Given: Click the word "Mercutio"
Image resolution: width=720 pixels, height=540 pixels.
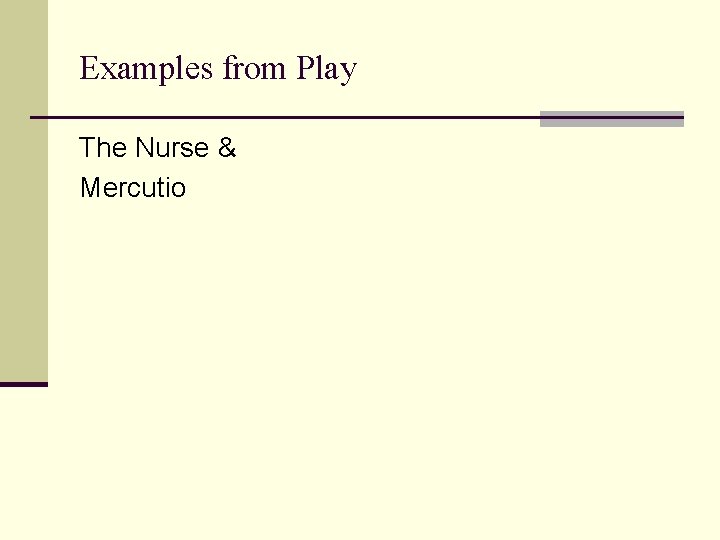Looking at the screenshot, I should coord(133,187).
